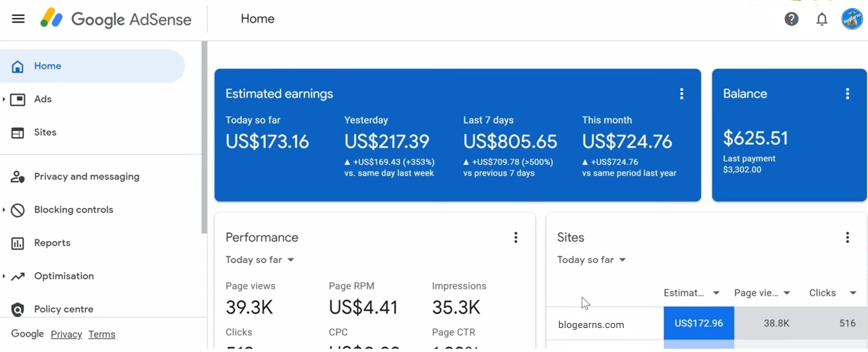The width and height of the screenshot is (868, 352).
Task: Open Balance card options menu
Action: [847, 94]
